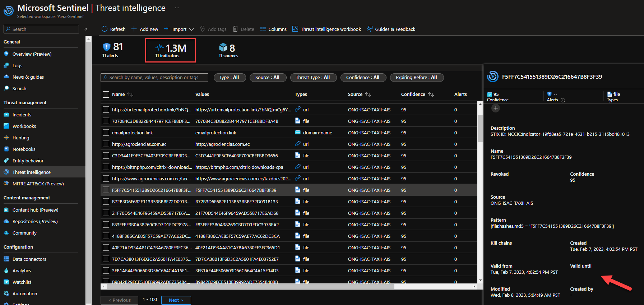Open the Source : All filter
Viewport: 644px width, 305px height.
coord(268,78)
